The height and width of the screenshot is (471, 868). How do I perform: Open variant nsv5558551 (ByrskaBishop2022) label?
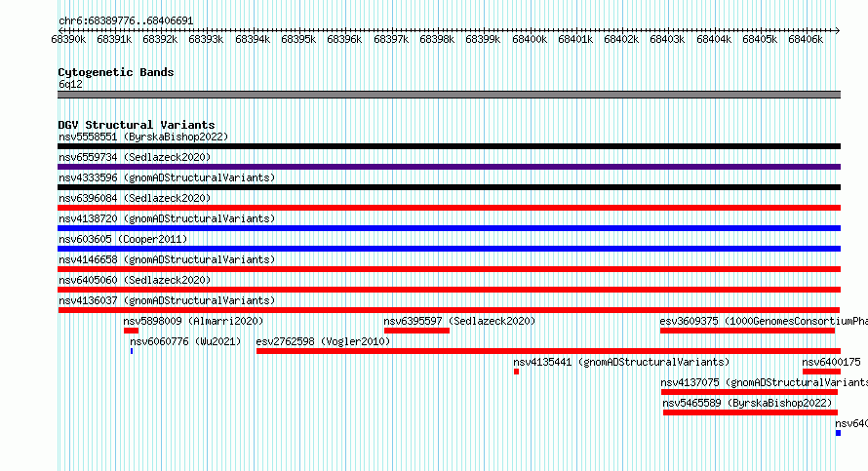[x=143, y=137]
